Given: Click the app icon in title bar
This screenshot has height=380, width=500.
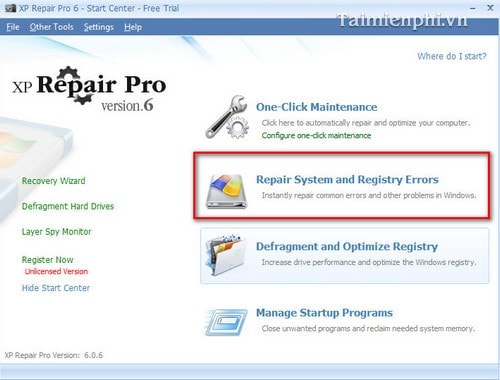Looking at the screenshot, I should pyautogui.click(x=10, y=8).
